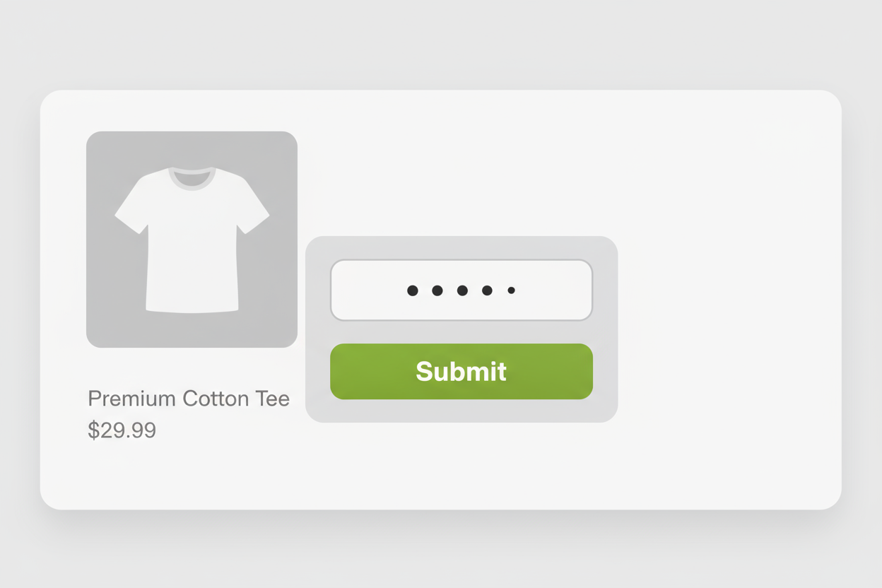
Task: Click the smallest dot in the password field
Action: click(511, 290)
